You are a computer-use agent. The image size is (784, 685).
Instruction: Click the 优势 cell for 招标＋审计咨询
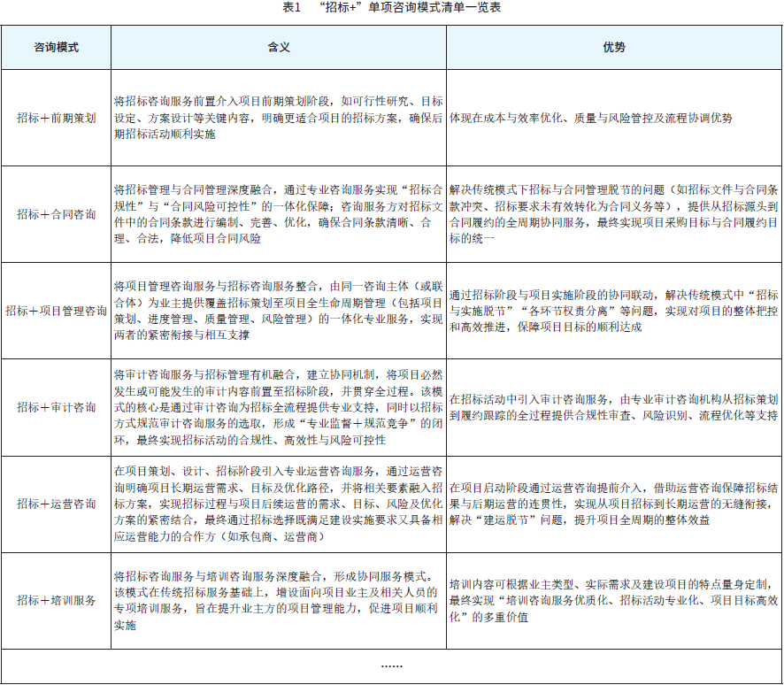614,410
